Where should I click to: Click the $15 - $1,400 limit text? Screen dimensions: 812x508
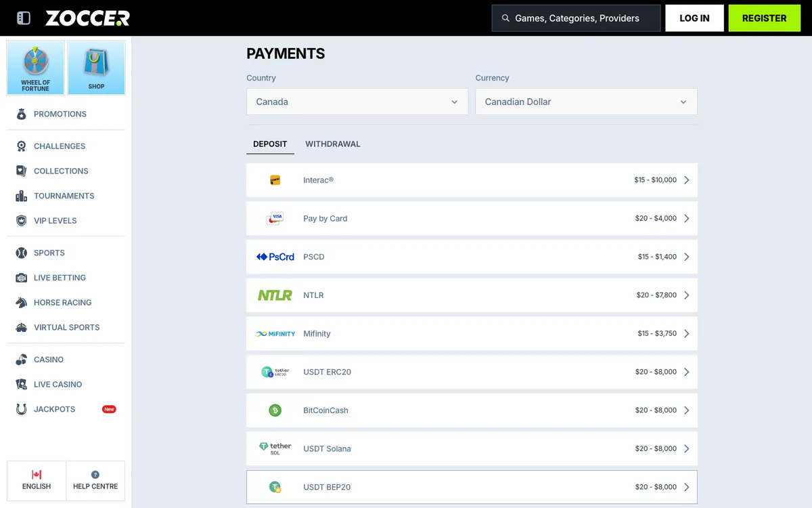click(657, 257)
